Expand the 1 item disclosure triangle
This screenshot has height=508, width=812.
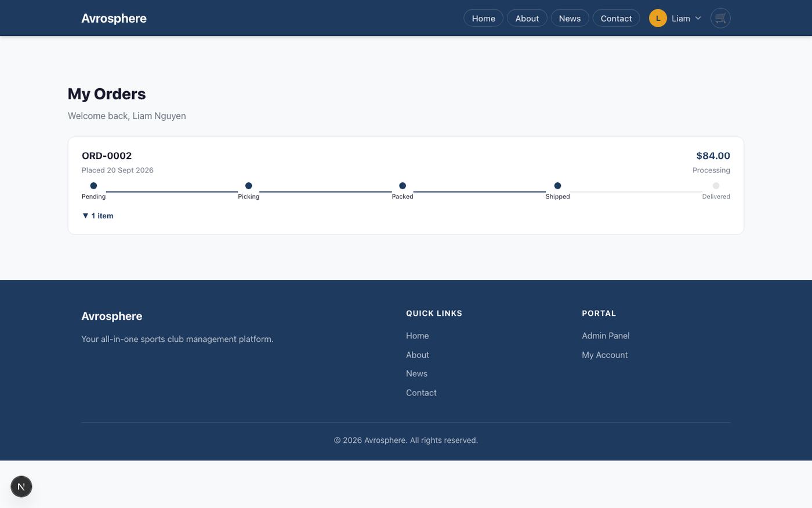[85, 215]
